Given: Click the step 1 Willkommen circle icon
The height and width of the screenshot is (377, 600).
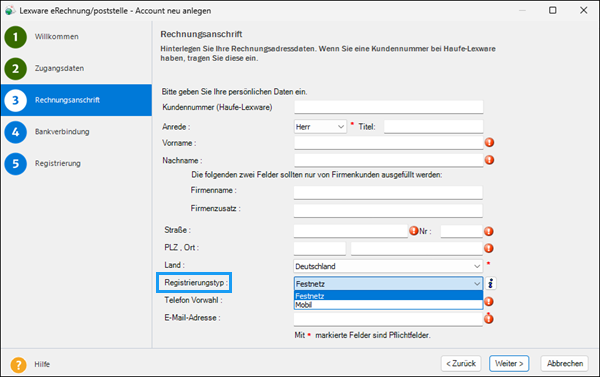Looking at the screenshot, I should click(x=15, y=37).
